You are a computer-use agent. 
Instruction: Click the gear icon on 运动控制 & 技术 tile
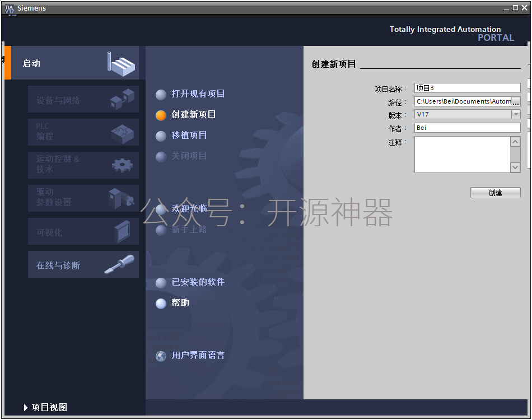click(x=122, y=166)
